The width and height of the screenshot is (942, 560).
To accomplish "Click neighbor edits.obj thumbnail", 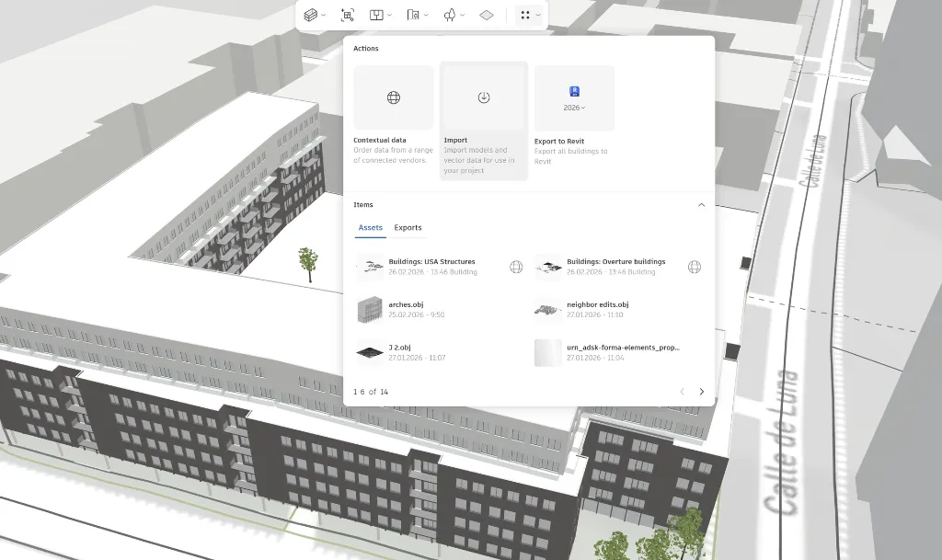I will [x=548, y=310].
